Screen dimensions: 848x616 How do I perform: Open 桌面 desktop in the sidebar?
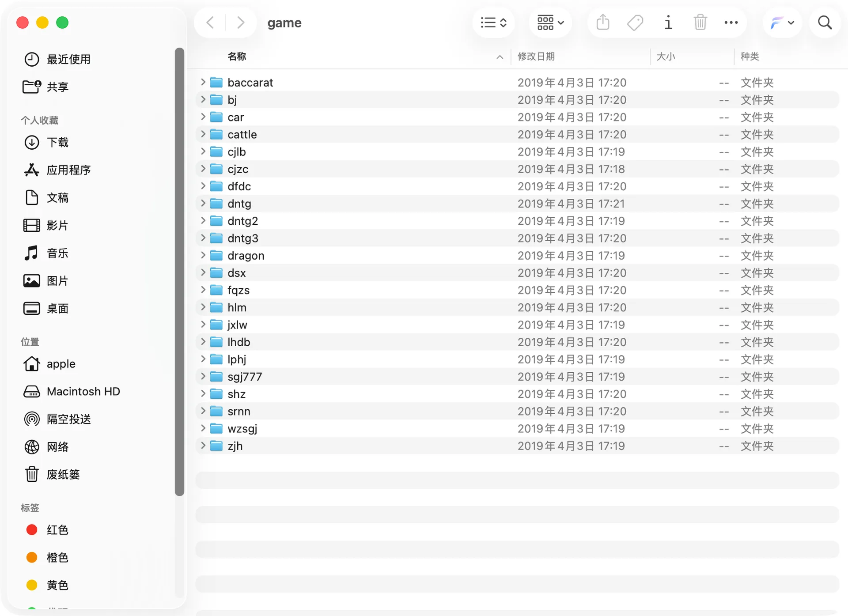pyautogui.click(x=46, y=308)
